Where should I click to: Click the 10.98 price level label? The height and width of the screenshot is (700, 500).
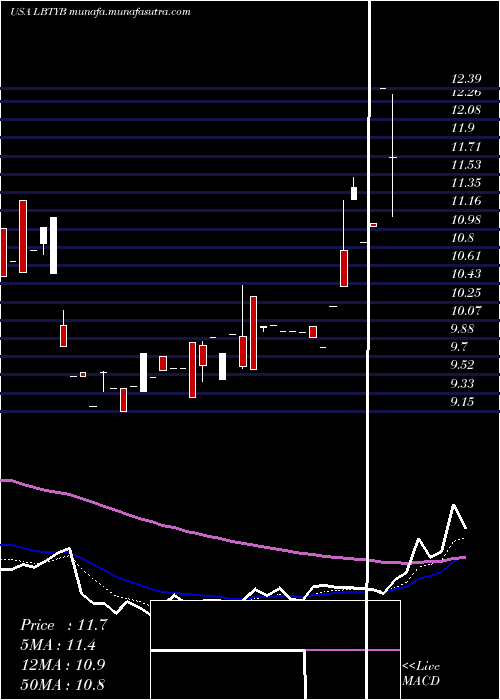[466, 220]
